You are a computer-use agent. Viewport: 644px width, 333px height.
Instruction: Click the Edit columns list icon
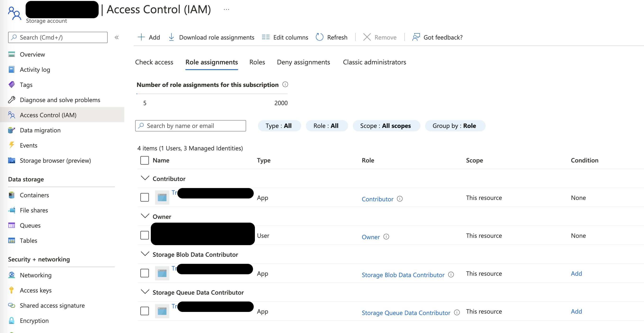pyautogui.click(x=266, y=37)
